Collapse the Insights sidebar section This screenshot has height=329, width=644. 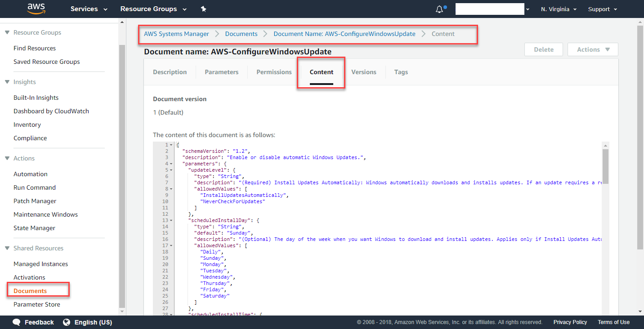coord(7,82)
